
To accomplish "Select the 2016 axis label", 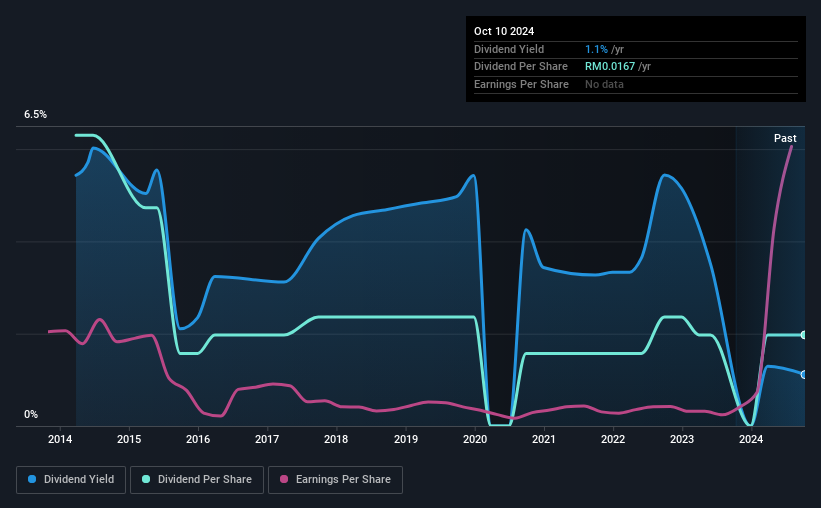I will pos(198,439).
